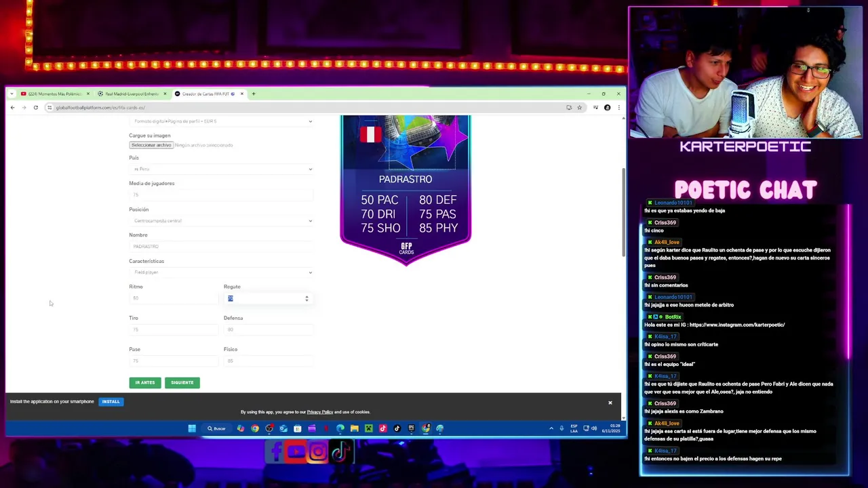The width and height of the screenshot is (868, 488).
Task: Click the PADRASTRO card preview
Action: coord(406,191)
